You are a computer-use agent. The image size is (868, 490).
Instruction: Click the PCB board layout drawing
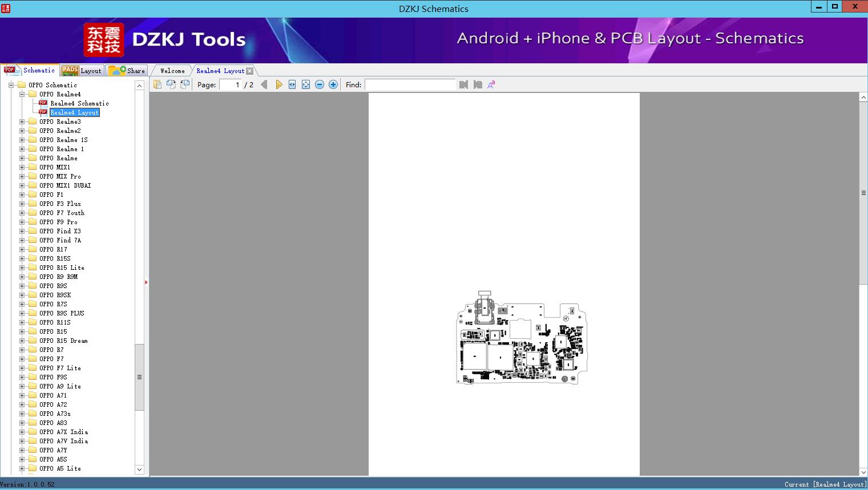point(522,338)
